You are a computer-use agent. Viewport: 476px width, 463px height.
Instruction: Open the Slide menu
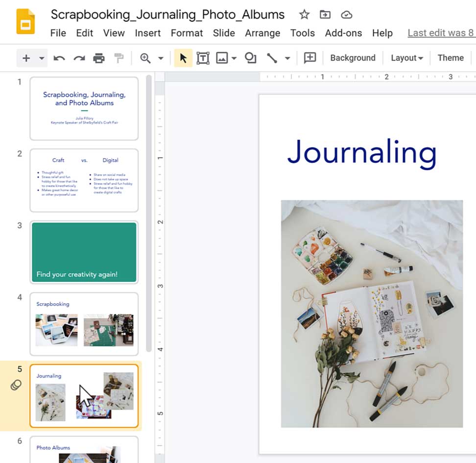(x=224, y=33)
